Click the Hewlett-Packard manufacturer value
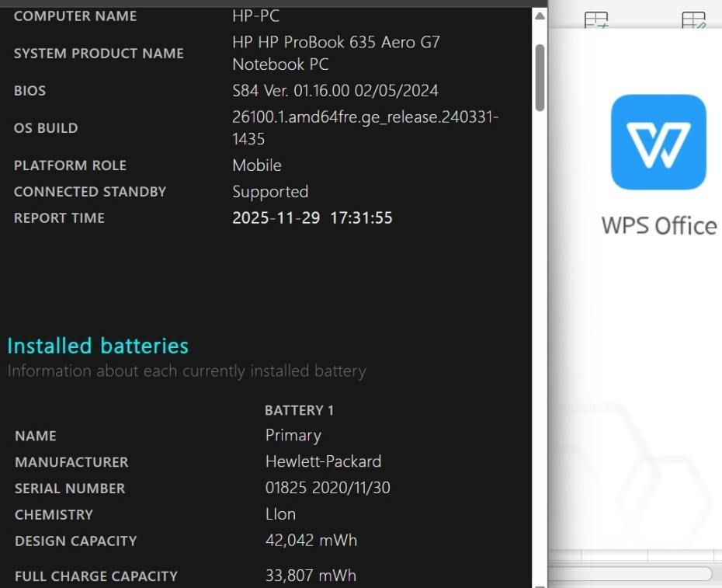This screenshot has width=722, height=588. tap(323, 461)
